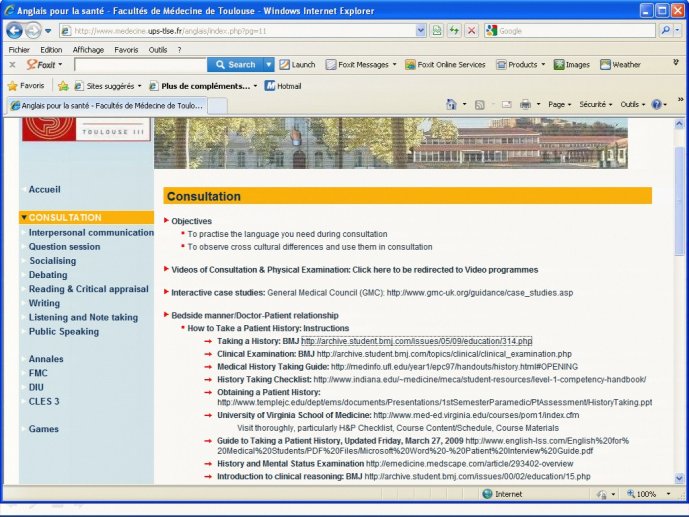This screenshot has width=689, height=517.
Task: Open recent pages dropdown beside Forward arrow
Action: (x=48, y=31)
